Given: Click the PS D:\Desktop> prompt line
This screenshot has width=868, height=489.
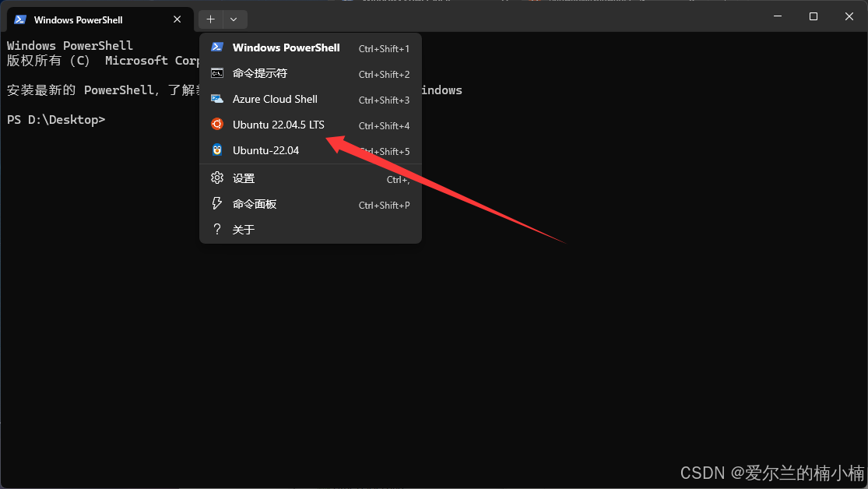Looking at the screenshot, I should coord(56,120).
